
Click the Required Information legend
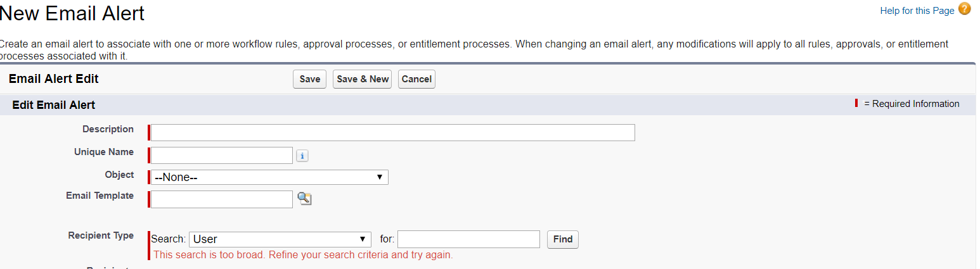tap(911, 104)
